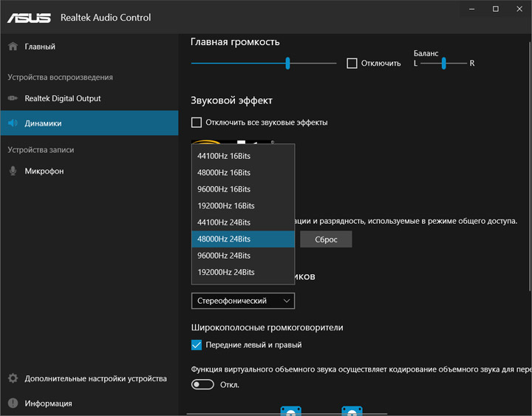Pick the 96000Hz 24Bits list entry

pos(224,256)
